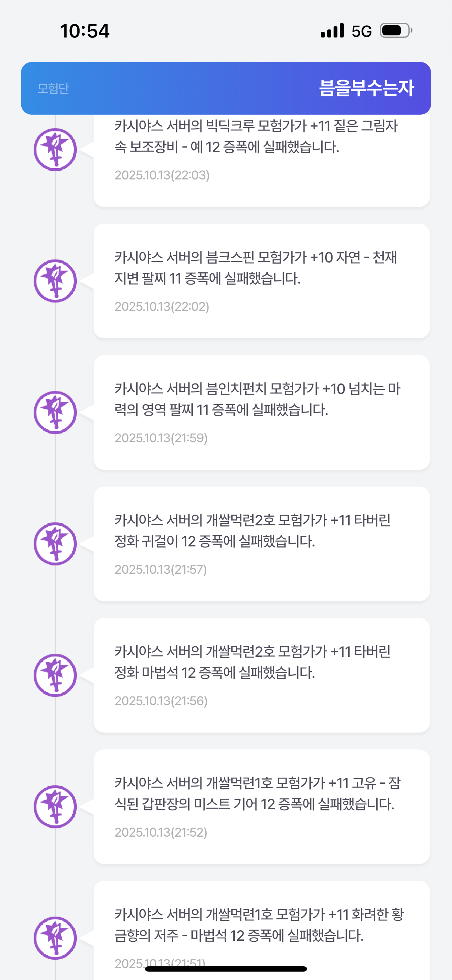The image size is (452, 980).
Task: Open the 개쌀먹련2호 귀걸이 failure message
Action: 253,531
